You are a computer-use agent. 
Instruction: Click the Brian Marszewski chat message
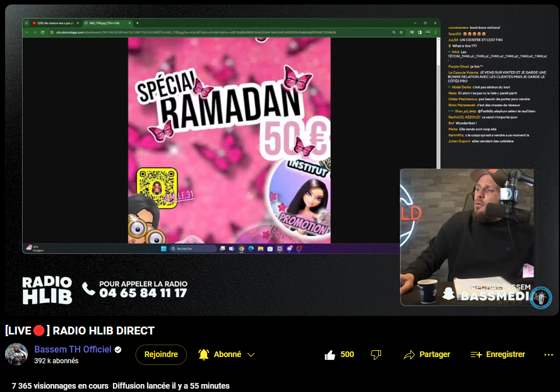pyautogui.click(x=484, y=105)
